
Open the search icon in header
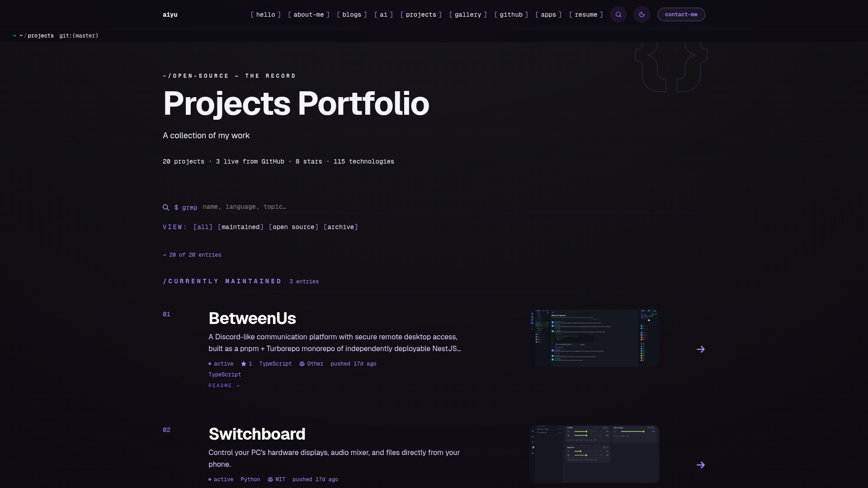tap(618, 14)
